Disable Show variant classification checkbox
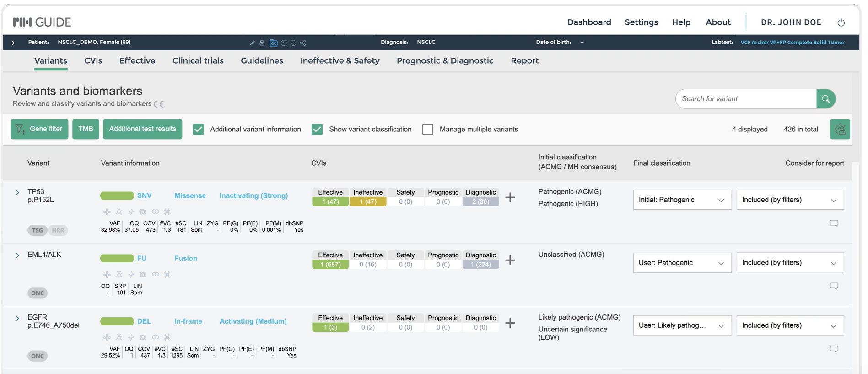868x374 pixels. [x=317, y=129]
